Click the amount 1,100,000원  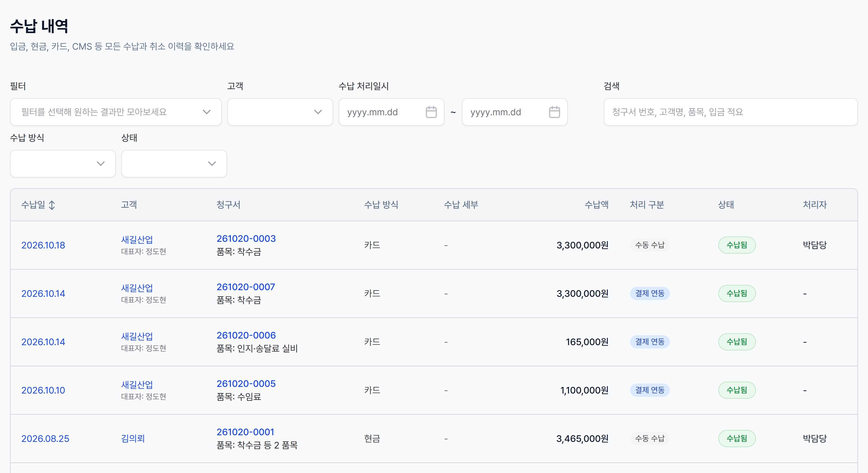click(584, 390)
